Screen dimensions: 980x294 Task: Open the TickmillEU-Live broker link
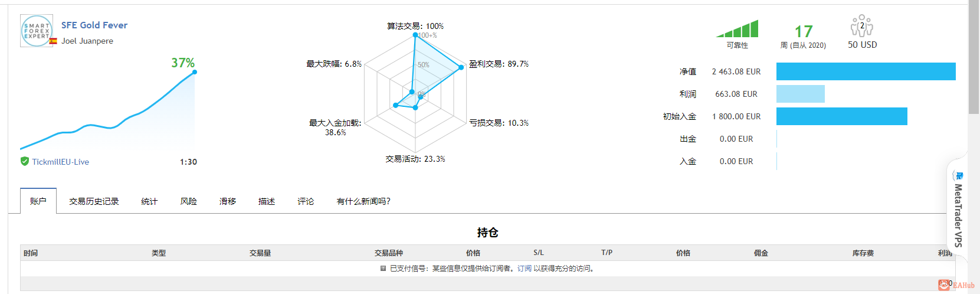coord(60,162)
